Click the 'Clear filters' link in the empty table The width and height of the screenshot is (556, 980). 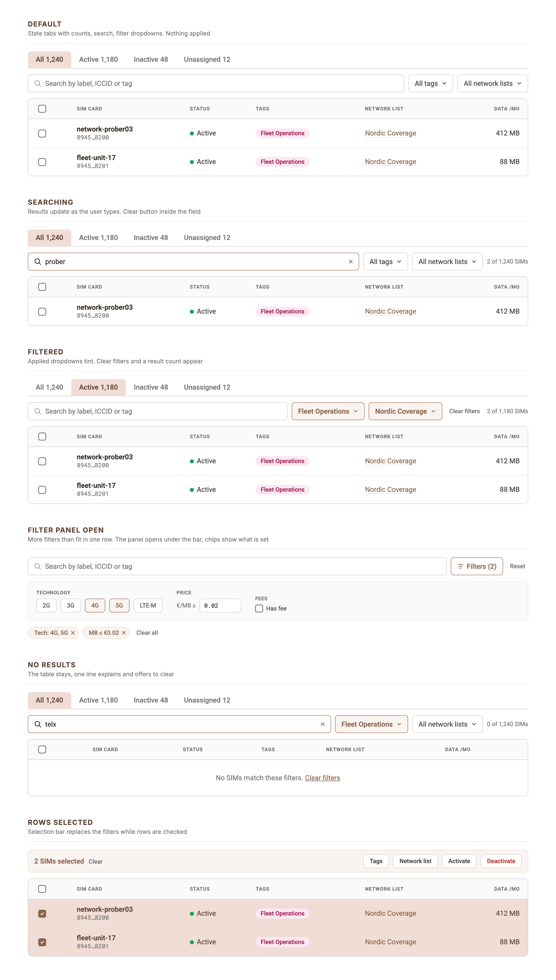coord(322,778)
